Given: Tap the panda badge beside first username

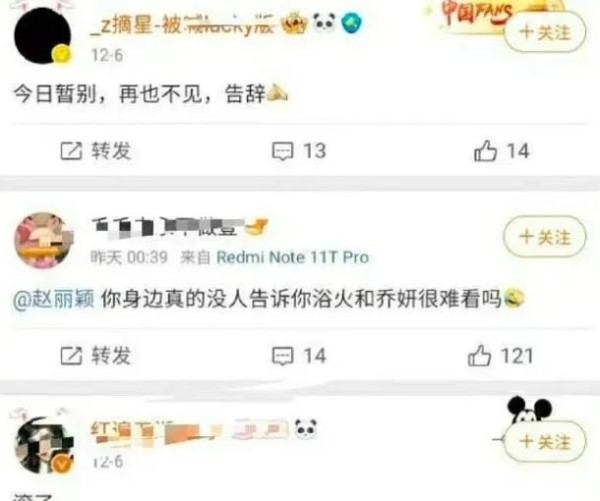Looking at the screenshot, I should [x=324, y=23].
